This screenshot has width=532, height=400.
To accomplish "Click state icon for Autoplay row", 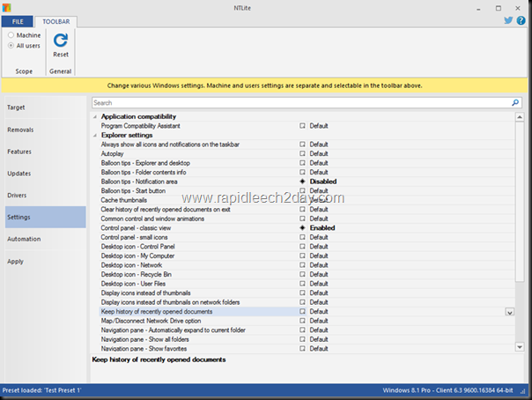I will (302, 153).
